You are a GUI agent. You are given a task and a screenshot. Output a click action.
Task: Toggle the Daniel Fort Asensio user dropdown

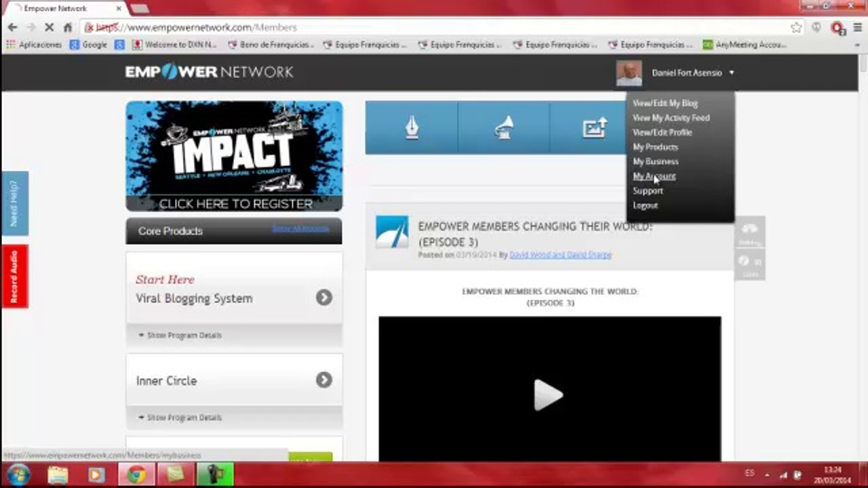[x=693, y=73]
